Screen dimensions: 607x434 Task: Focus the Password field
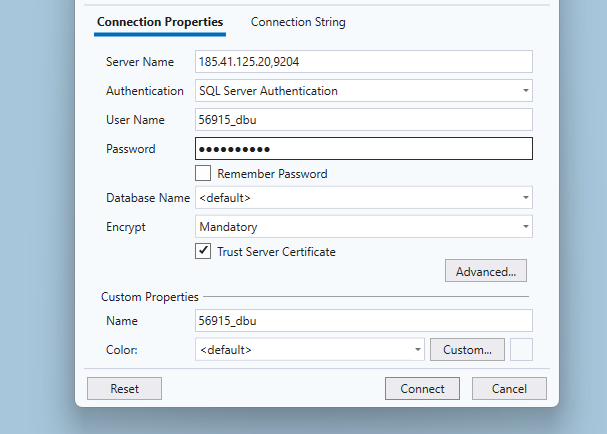tap(363, 149)
